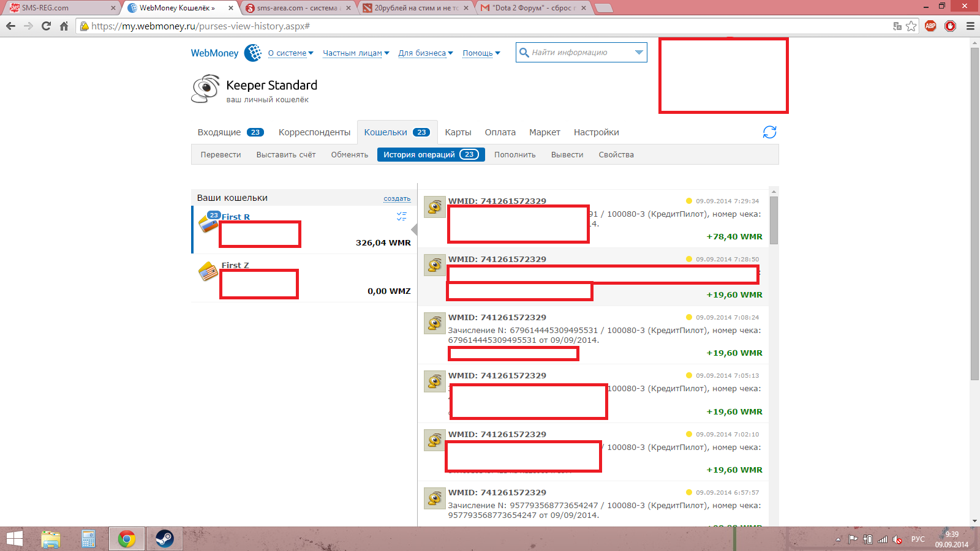Select the Кошельки tab

pos(397,132)
